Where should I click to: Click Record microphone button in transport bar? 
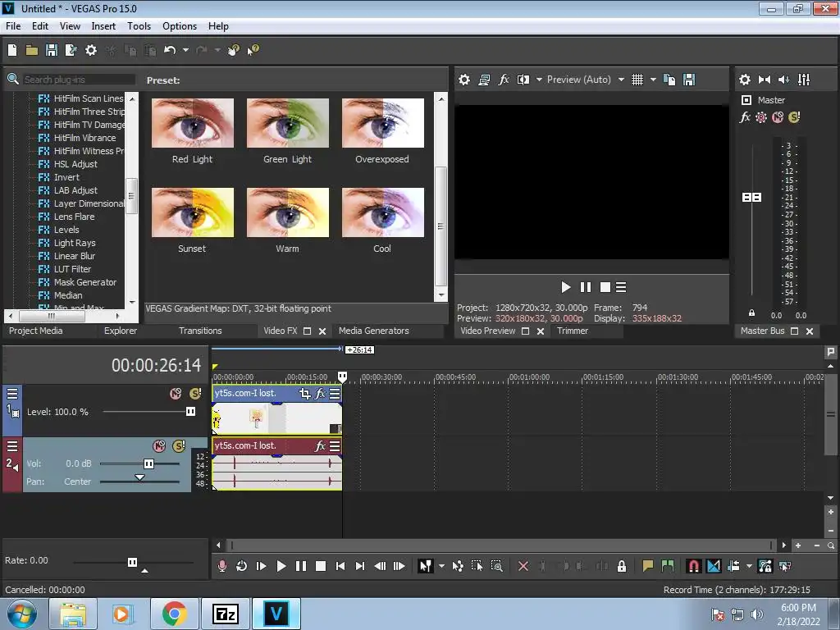221,566
